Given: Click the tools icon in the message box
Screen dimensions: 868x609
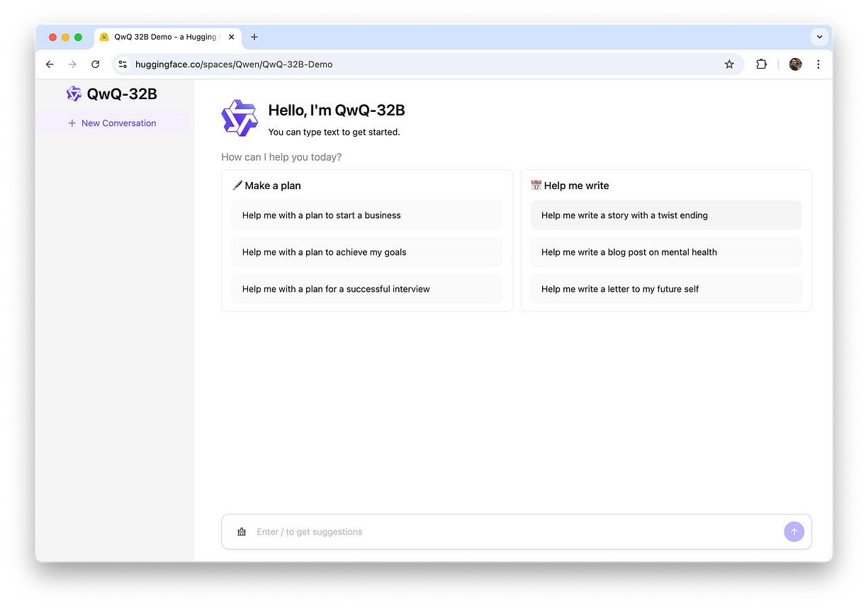Looking at the screenshot, I should tap(242, 532).
